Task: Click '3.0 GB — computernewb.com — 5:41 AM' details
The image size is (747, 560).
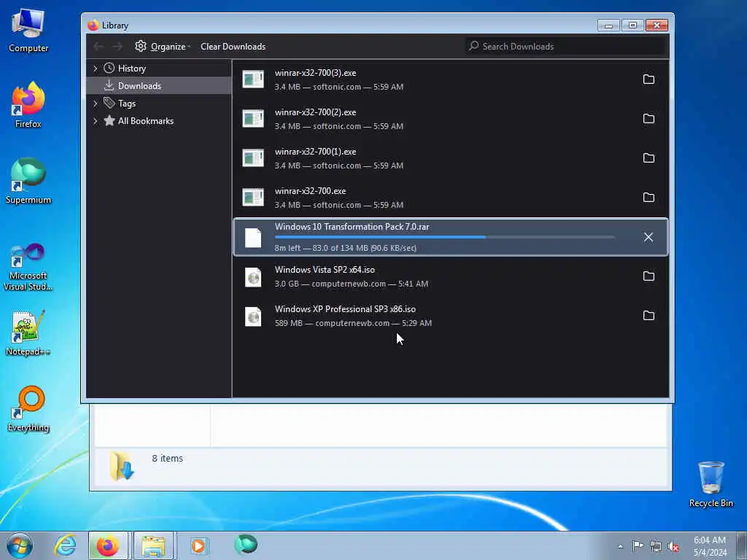Action: click(x=352, y=284)
